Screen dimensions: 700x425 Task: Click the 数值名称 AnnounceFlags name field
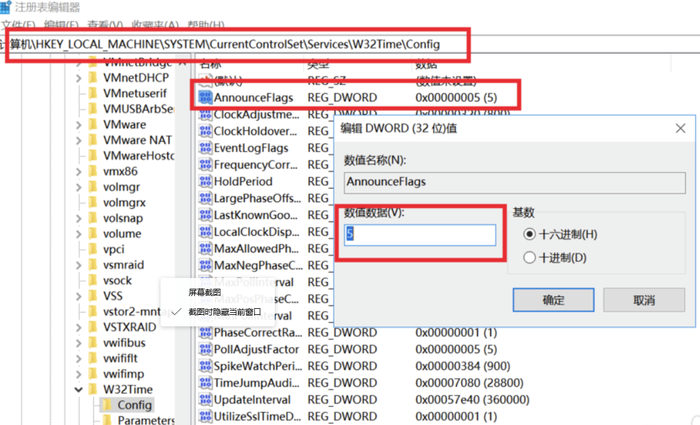515,183
